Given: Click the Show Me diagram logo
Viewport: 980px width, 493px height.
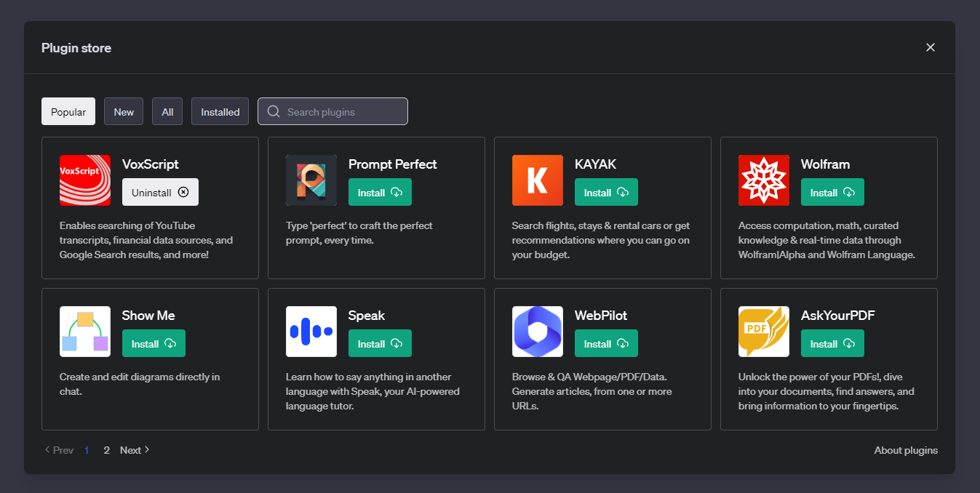Looking at the screenshot, I should (x=85, y=332).
